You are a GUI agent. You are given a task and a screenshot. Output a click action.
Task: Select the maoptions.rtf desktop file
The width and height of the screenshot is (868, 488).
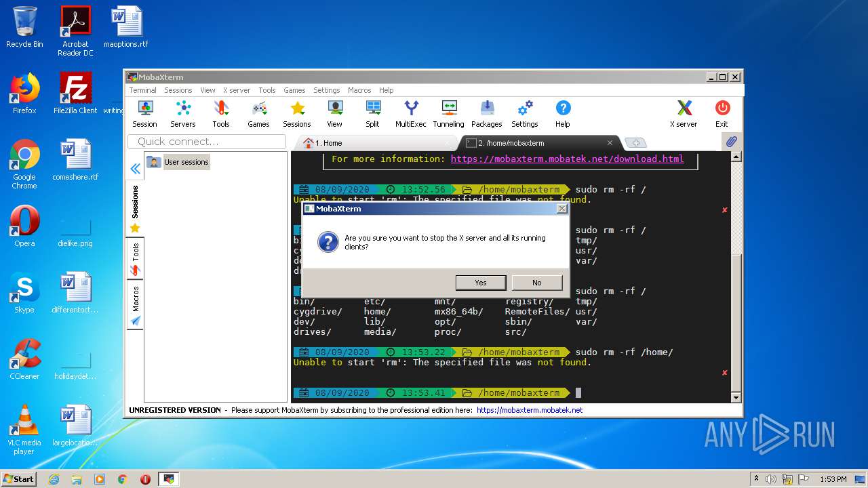click(126, 27)
